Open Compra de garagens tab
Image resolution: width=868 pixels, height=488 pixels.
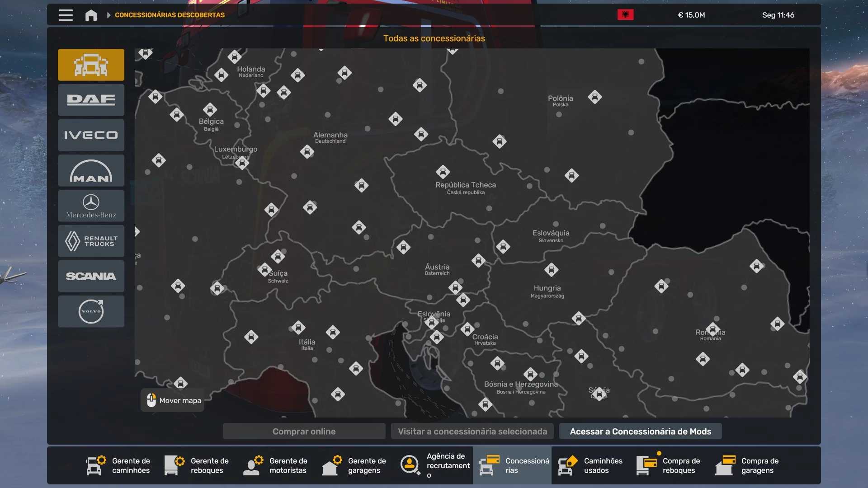point(748,465)
